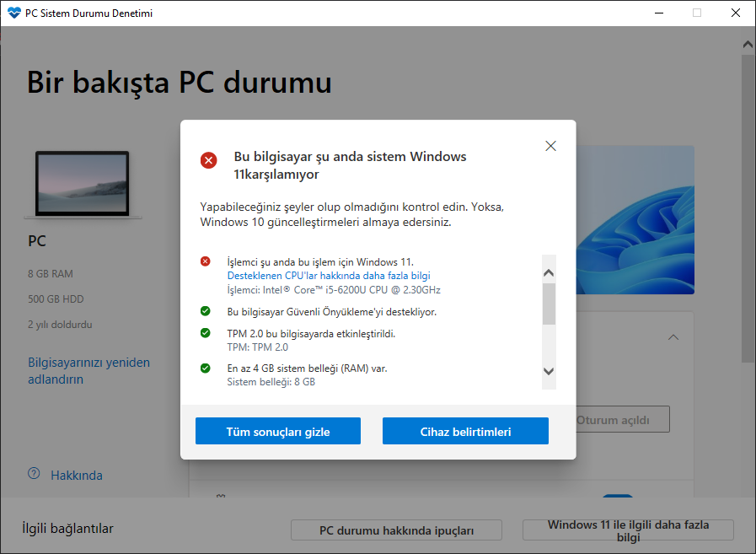Screen dimensions: 756x554
Task: Click the results list scrollbar thumb
Action: point(549,304)
